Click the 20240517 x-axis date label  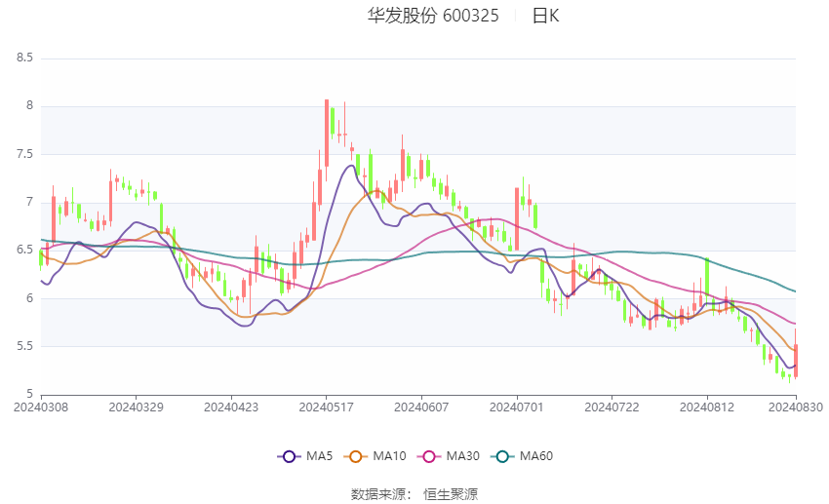coord(326,407)
